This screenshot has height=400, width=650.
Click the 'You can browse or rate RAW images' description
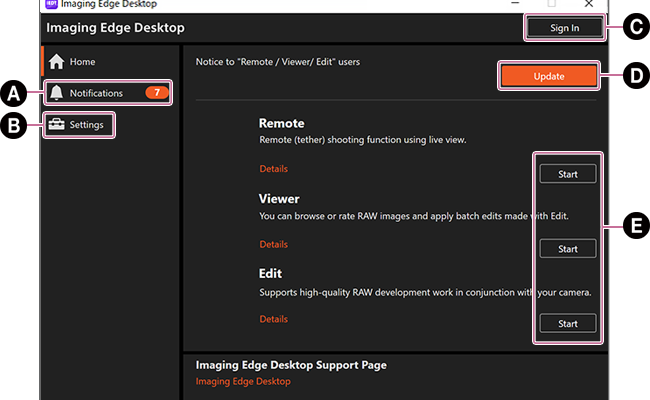pos(414,216)
